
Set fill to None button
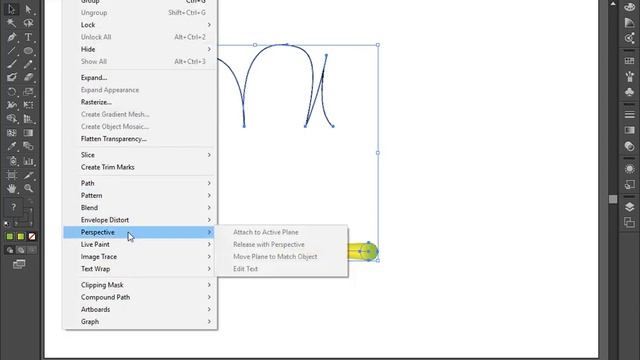coord(31,236)
